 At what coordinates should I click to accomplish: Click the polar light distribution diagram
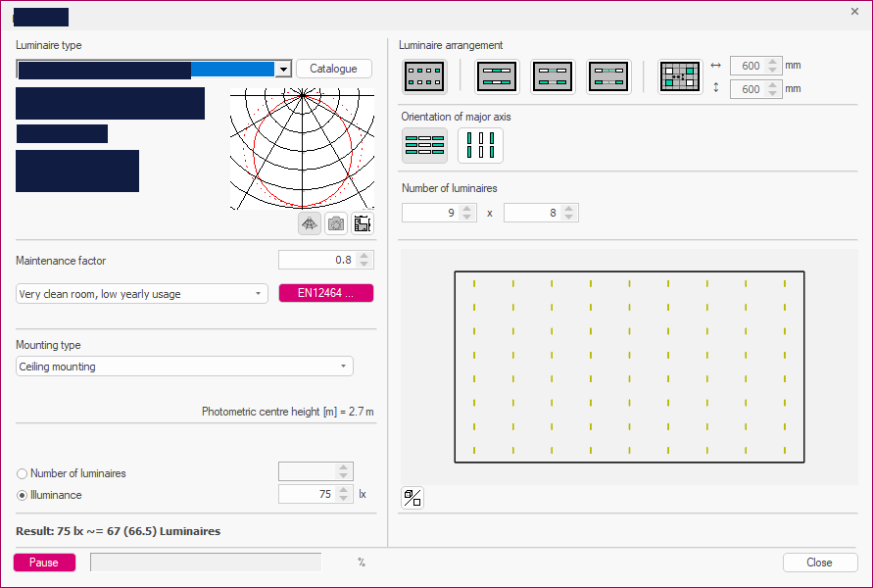pos(303,149)
